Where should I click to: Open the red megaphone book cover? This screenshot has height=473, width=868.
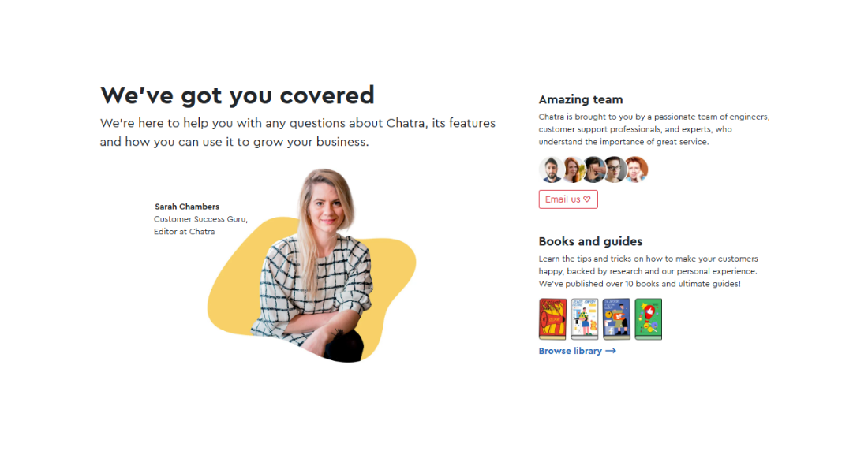point(552,319)
